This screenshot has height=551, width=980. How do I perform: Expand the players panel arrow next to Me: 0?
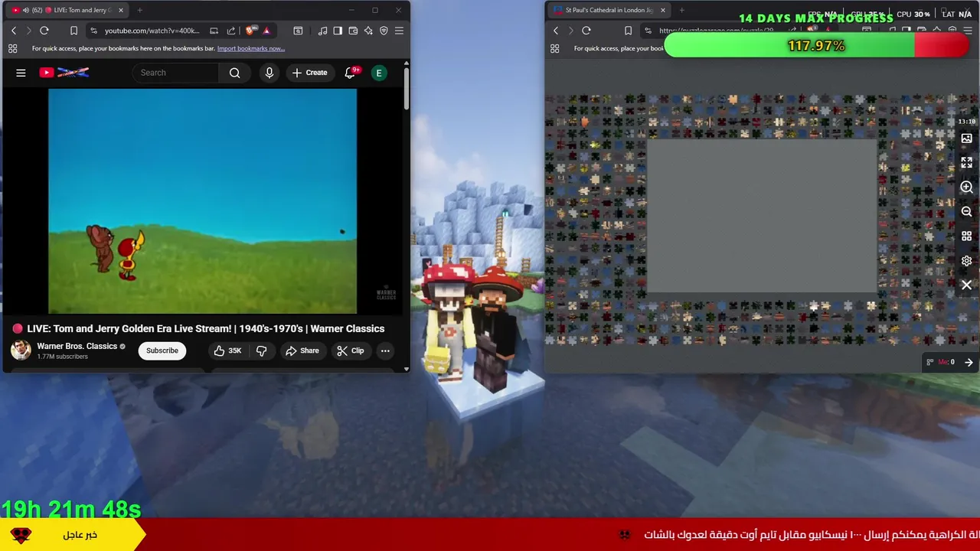click(969, 362)
